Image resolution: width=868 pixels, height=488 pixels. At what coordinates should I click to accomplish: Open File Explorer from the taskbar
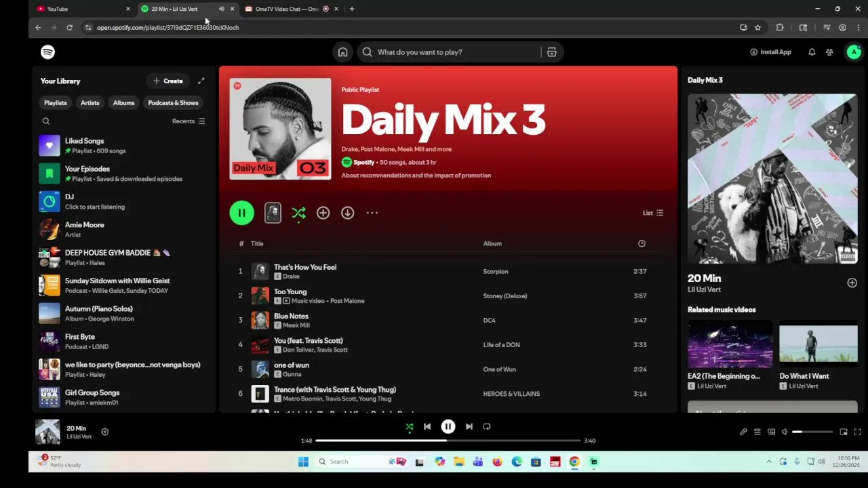click(459, 462)
